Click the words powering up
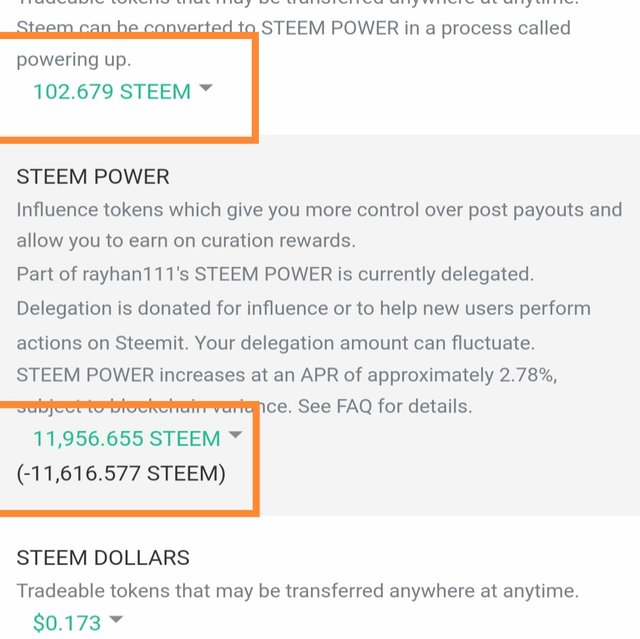Screen dimensions: 640x639 [74, 60]
